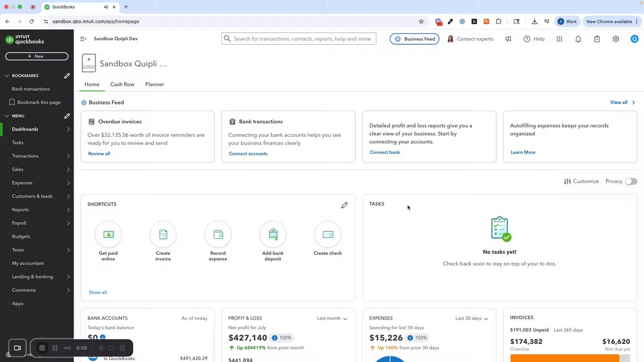Image resolution: width=644 pixels, height=362 pixels.
Task: Click the Learn More link
Action: (x=523, y=152)
